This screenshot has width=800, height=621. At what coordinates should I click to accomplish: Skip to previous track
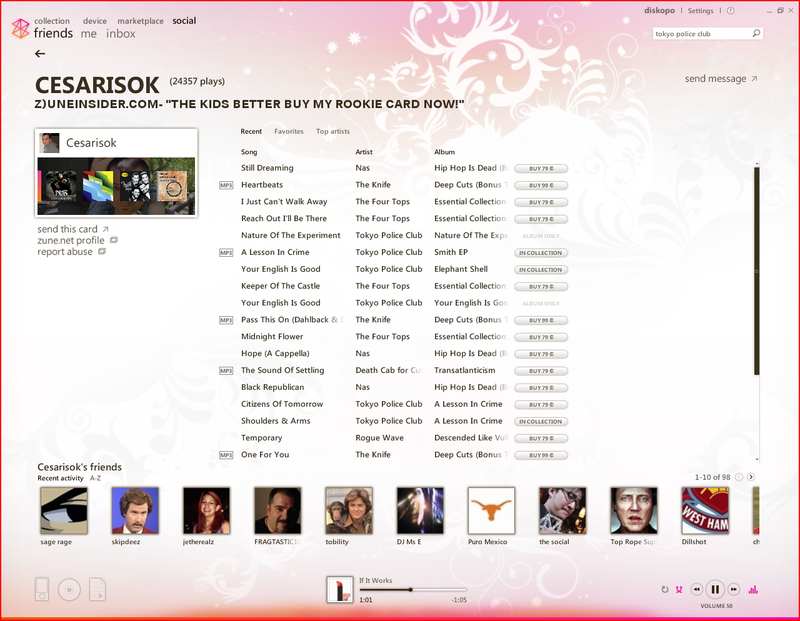click(x=696, y=589)
